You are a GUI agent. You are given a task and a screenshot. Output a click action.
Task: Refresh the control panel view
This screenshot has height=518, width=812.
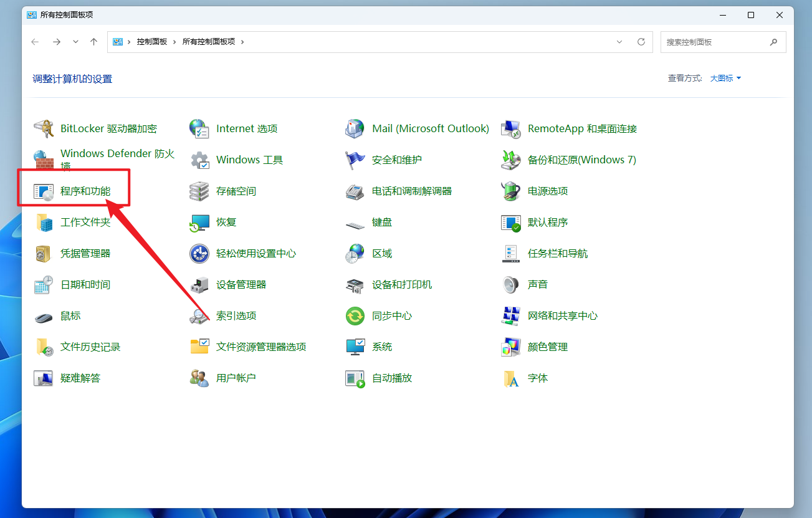[641, 42]
